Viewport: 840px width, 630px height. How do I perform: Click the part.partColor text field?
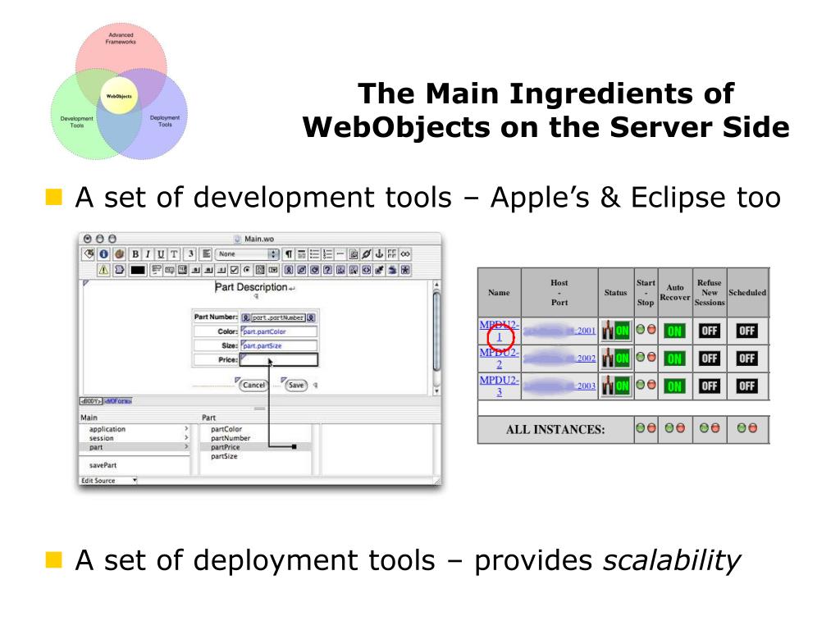(279, 331)
